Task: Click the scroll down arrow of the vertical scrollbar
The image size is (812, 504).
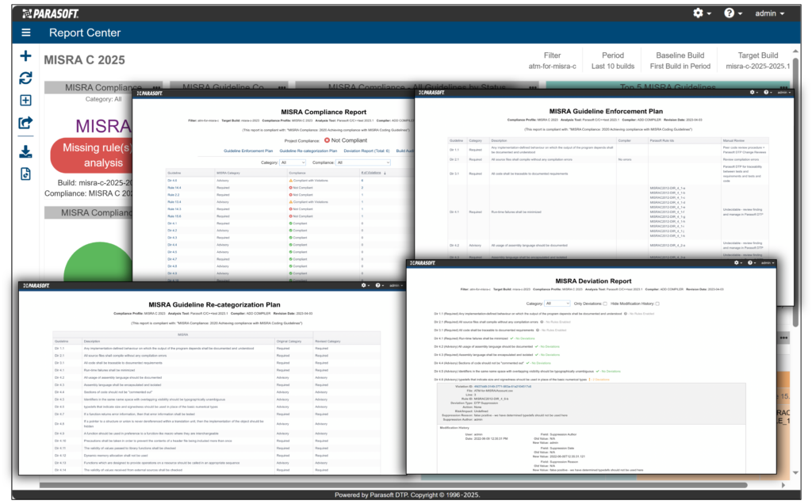Action: point(795,473)
